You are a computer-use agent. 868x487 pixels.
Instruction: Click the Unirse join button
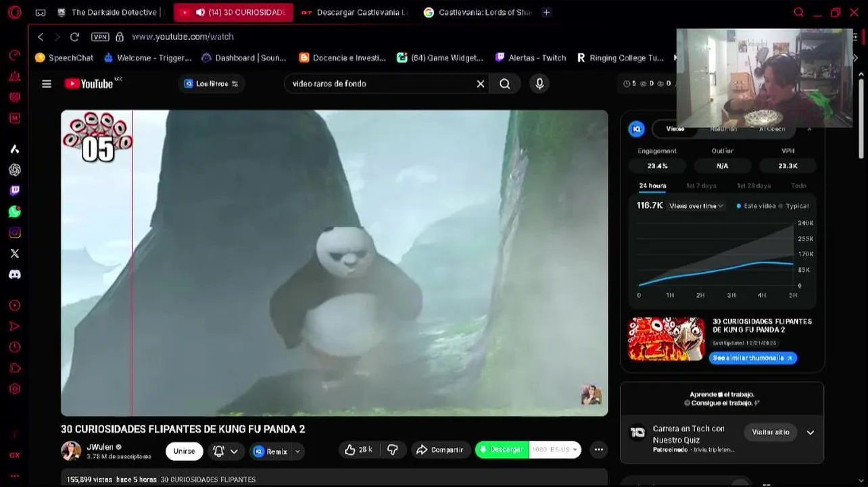pyautogui.click(x=184, y=451)
